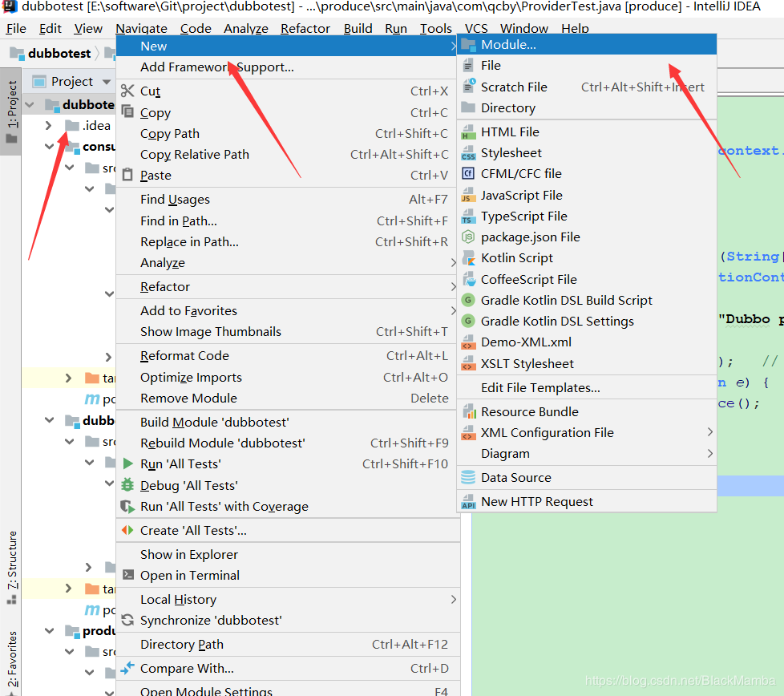Click the Module icon in the New submenu
Screen dimensions: 784x696
pos(468,45)
